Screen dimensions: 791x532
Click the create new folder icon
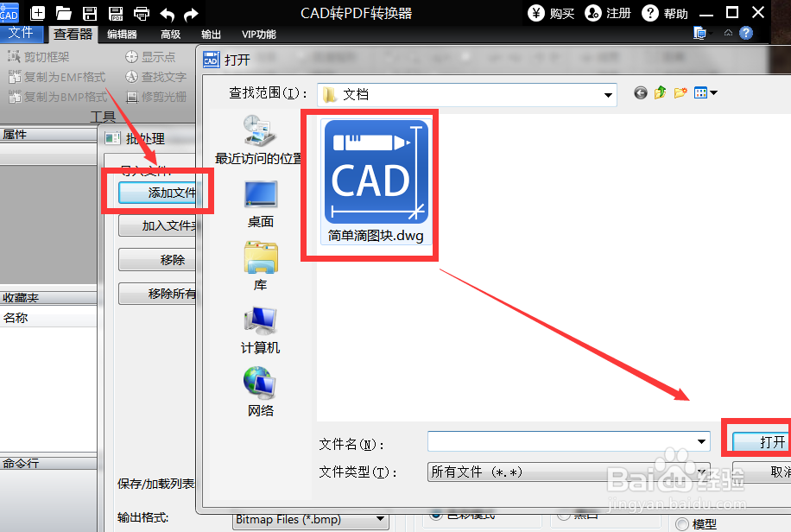click(681, 93)
